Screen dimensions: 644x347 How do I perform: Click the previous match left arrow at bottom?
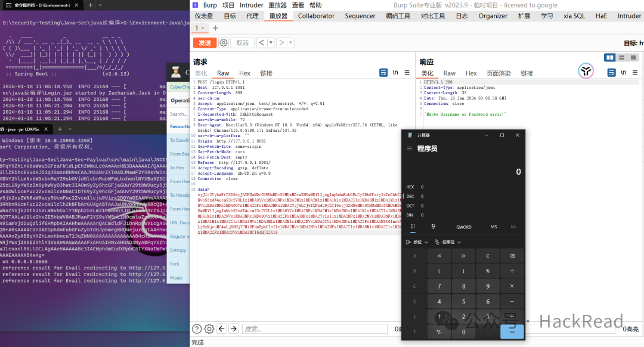click(x=222, y=329)
